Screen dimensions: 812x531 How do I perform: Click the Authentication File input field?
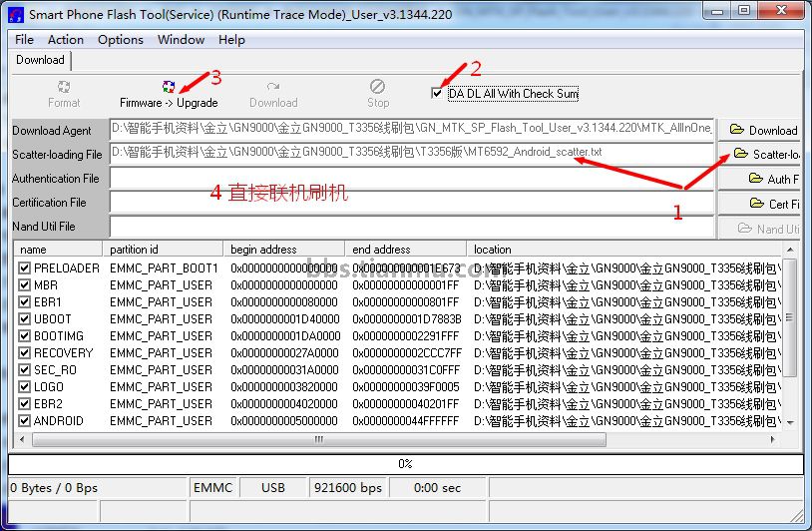coord(412,178)
